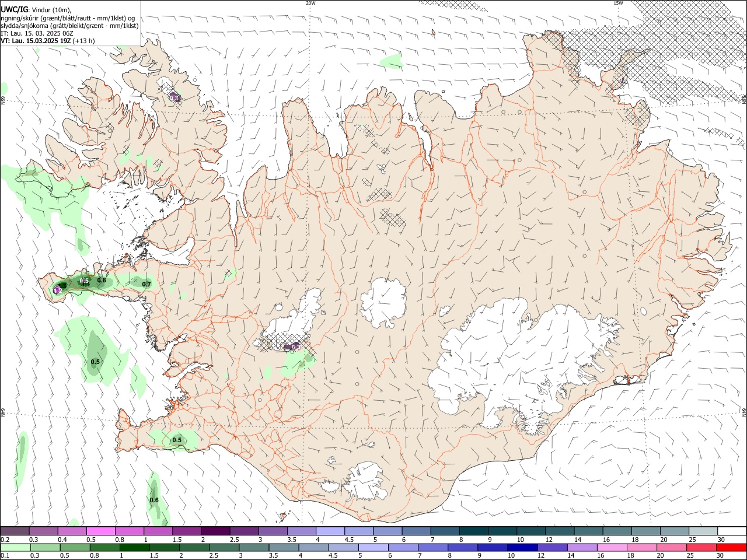Click the 0.7 precipitation value label

[x=146, y=285]
